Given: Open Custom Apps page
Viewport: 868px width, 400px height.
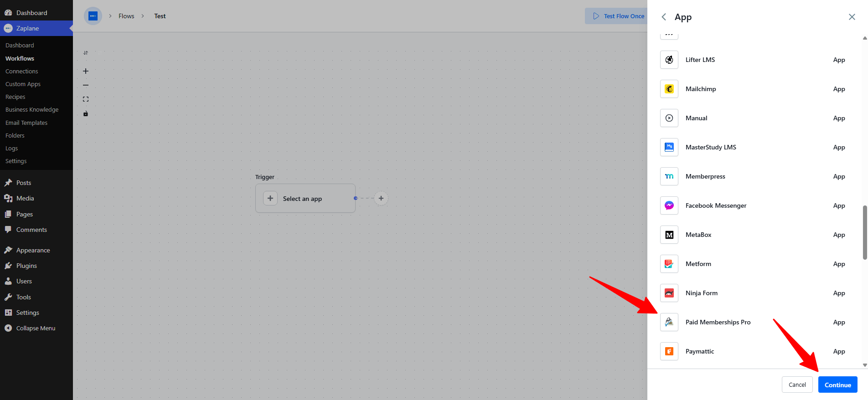Looking at the screenshot, I should coord(23,84).
